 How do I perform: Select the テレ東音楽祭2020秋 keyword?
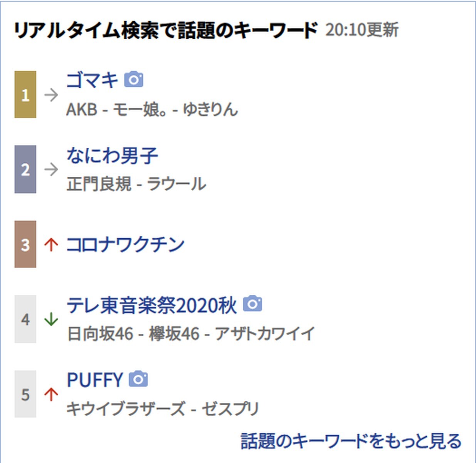click(x=151, y=305)
